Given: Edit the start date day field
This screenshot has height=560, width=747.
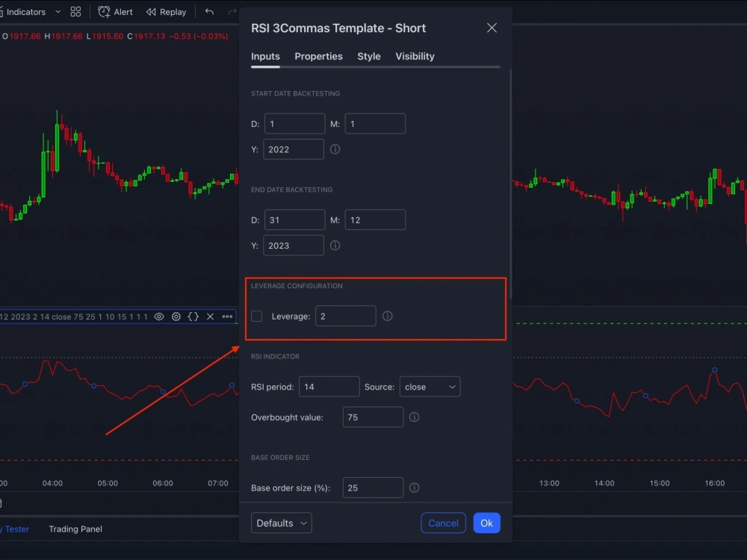Looking at the screenshot, I should click(x=295, y=124).
